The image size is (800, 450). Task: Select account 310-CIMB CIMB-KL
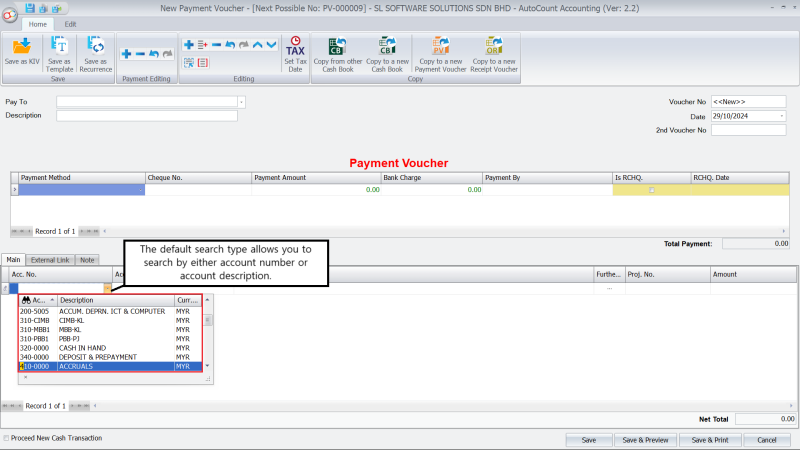pyautogui.click(x=110, y=320)
